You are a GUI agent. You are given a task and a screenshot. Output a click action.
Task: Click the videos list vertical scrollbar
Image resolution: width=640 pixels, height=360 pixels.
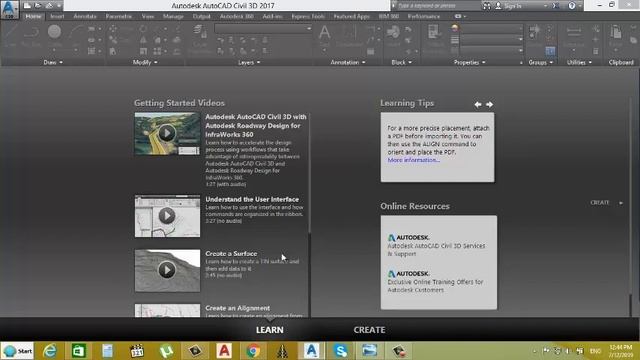(x=309, y=174)
